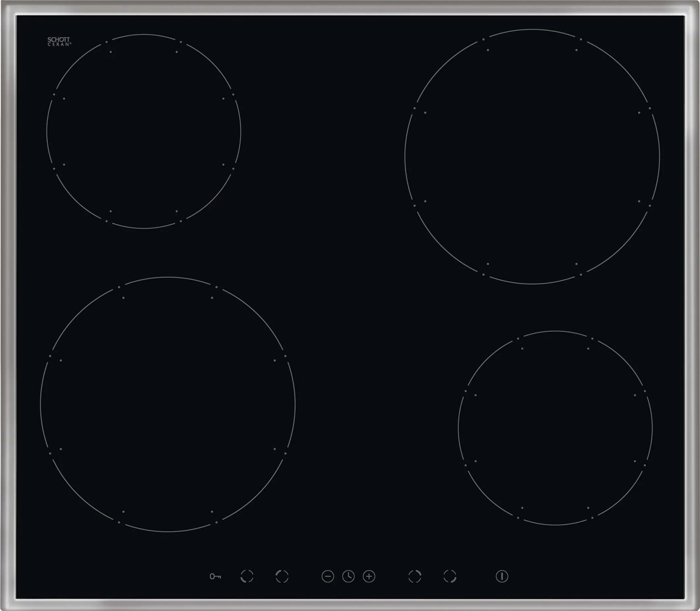700x611 pixels.
Task: Click the CERAN text below SCHOTT
Action: tap(59, 44)
